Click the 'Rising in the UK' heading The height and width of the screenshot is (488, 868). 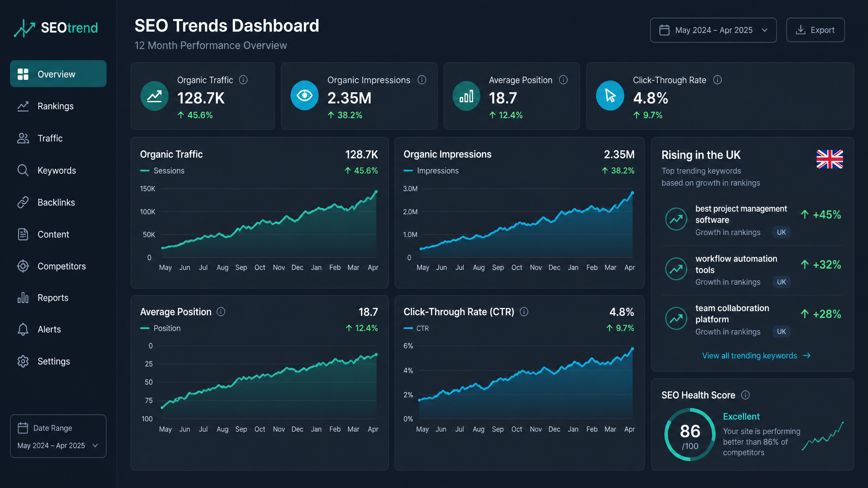[x=701, y=155]
